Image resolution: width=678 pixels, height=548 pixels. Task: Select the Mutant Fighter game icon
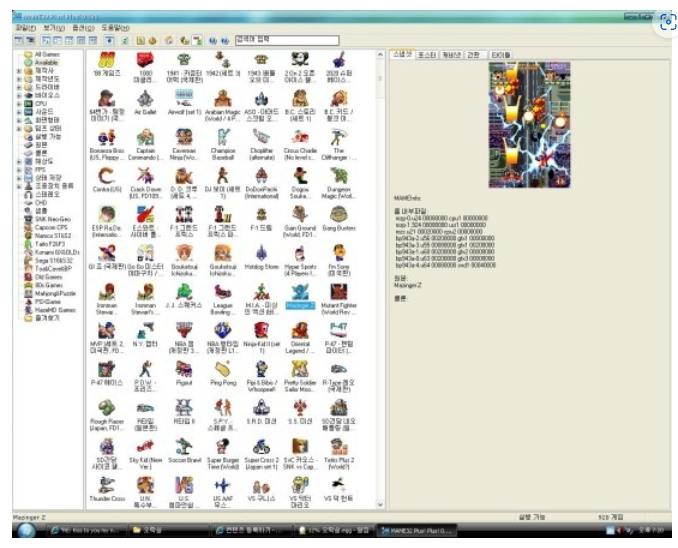coord(339,299)
